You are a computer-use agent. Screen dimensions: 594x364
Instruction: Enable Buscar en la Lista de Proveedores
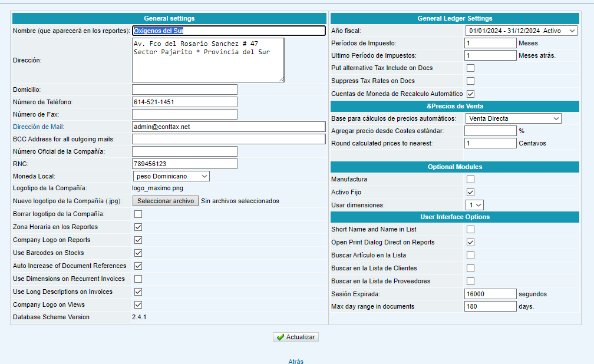[470, 281]
